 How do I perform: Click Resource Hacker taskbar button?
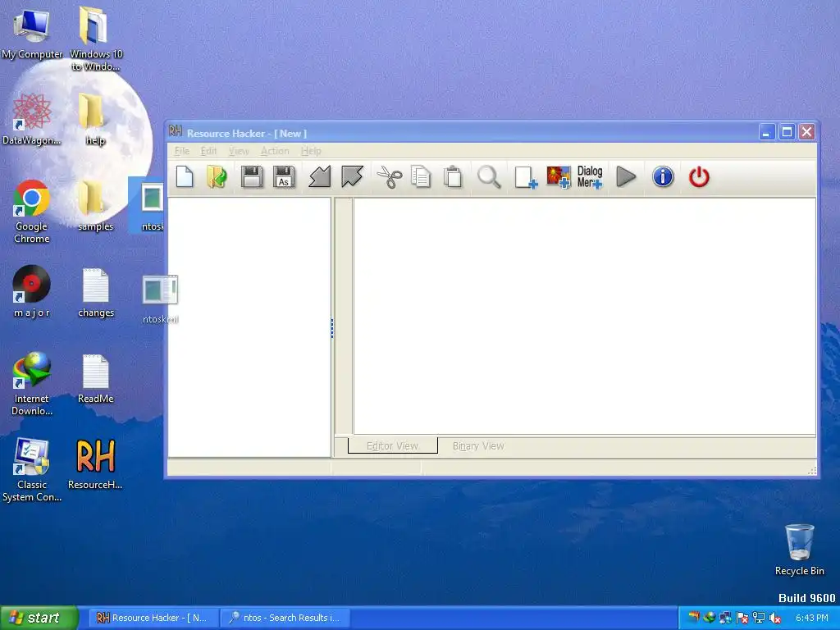coord(152,618)
